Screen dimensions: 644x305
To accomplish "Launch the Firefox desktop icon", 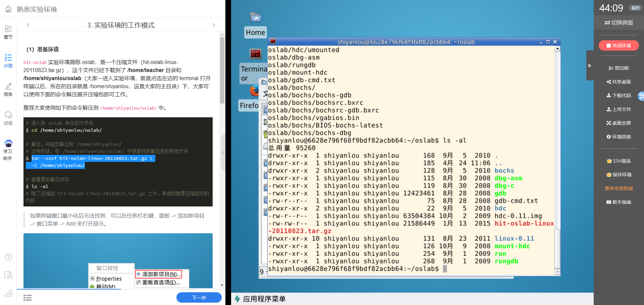I will coord(254,90).
